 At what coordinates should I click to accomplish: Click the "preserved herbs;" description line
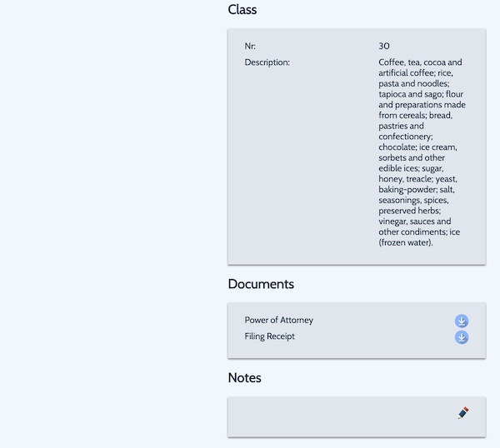click(410, 211)
